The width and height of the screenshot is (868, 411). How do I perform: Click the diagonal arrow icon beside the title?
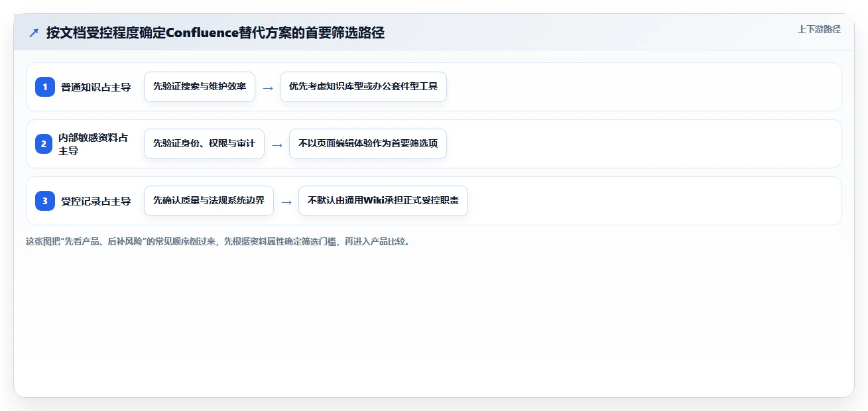34,32
